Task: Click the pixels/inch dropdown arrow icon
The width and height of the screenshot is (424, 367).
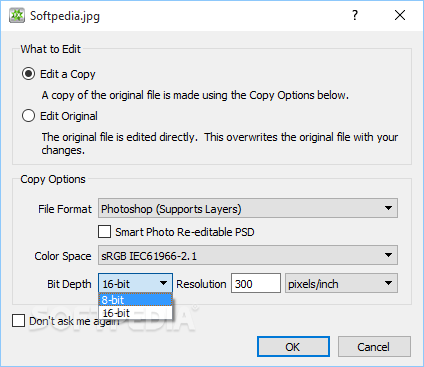Action: [388, 283]
